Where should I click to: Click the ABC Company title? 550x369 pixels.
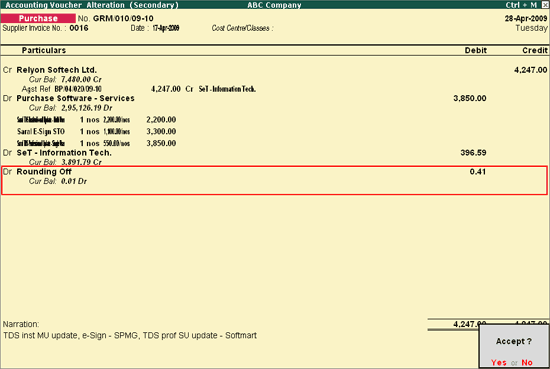[x=274, y=5]
